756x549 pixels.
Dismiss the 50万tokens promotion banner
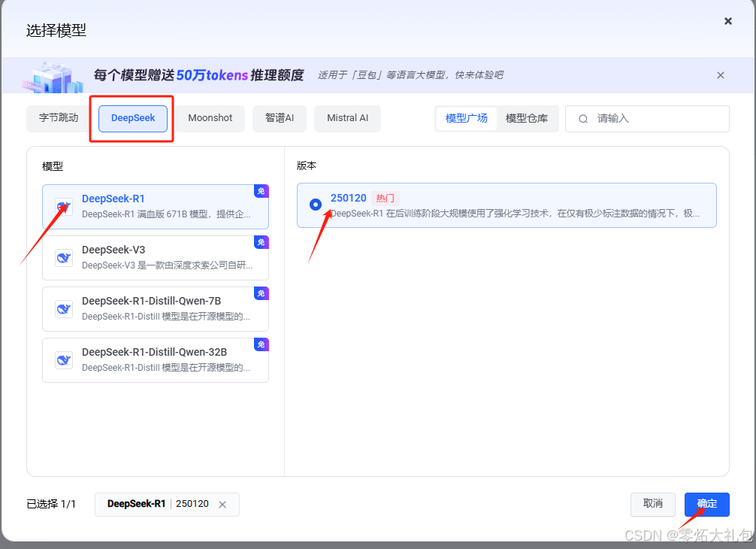pyautogui.click(x=721, y=75)
